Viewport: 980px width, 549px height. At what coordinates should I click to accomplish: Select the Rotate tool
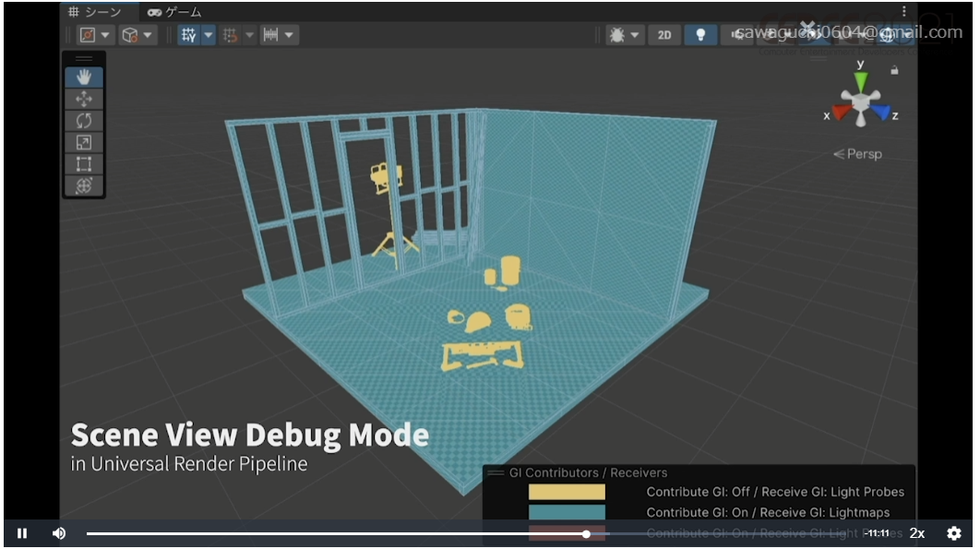pos(84,121)
